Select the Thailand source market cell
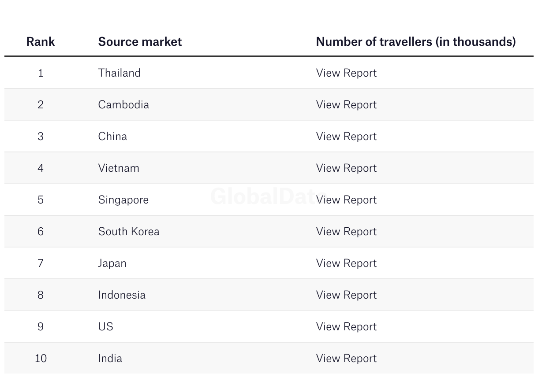This screenshot has height=392, width=538. pyautogui.click(x=120, y=73)
